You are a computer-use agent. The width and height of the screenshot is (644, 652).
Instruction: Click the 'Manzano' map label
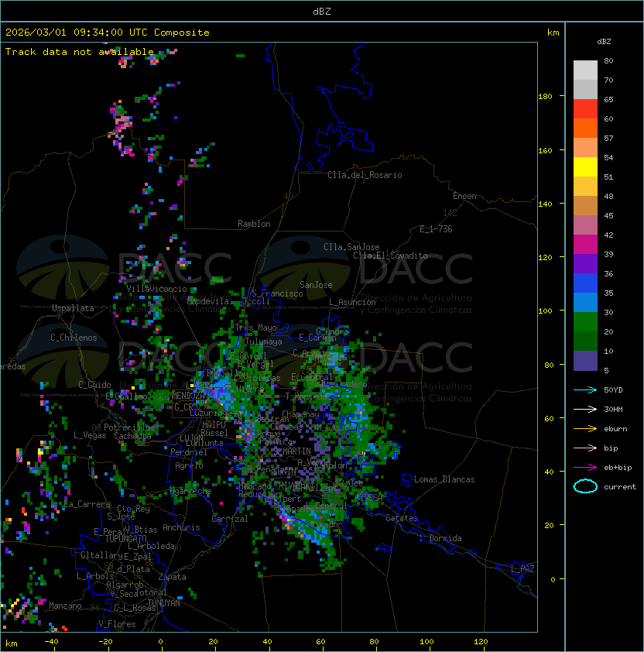65,606
